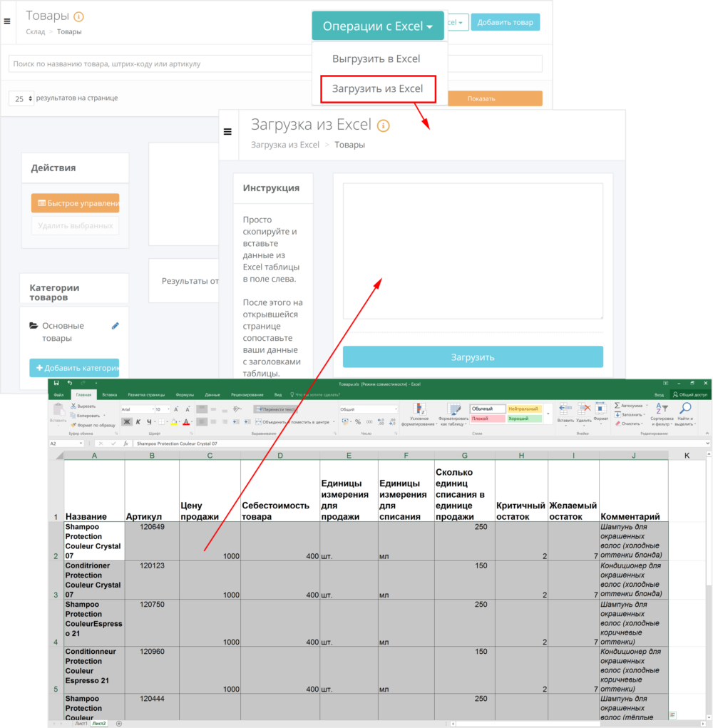Apply bold with the Ж icon
The image size is (713, 728).
tap(126, 421)
